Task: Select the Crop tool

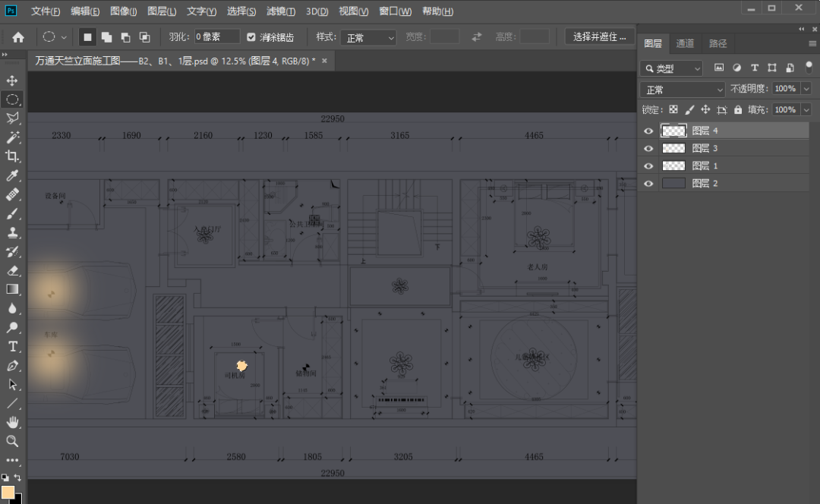Action: tap(12, 156)
